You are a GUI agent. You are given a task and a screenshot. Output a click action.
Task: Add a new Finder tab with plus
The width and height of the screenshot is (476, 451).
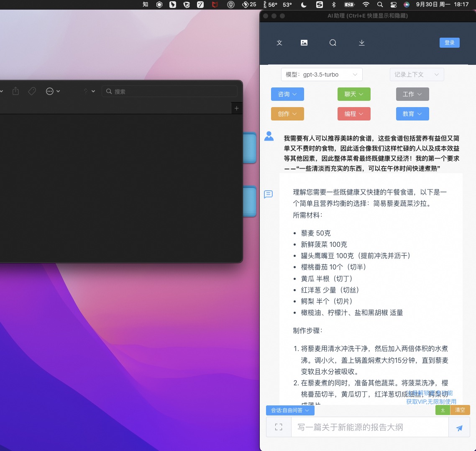(236, 108)
